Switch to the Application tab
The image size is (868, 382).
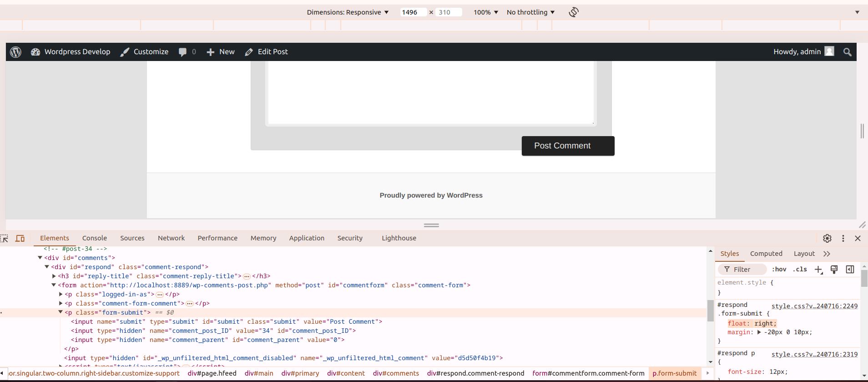pos(307,238)
